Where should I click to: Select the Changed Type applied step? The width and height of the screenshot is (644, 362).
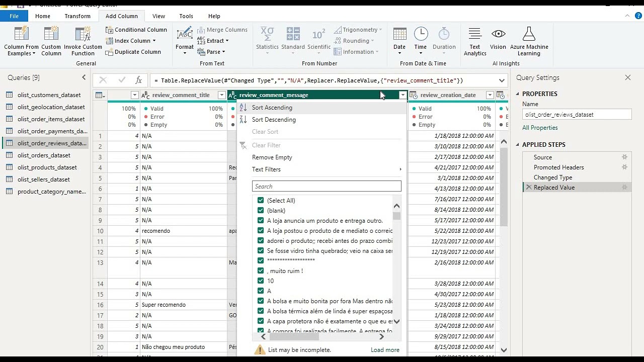tap(553, 177)
